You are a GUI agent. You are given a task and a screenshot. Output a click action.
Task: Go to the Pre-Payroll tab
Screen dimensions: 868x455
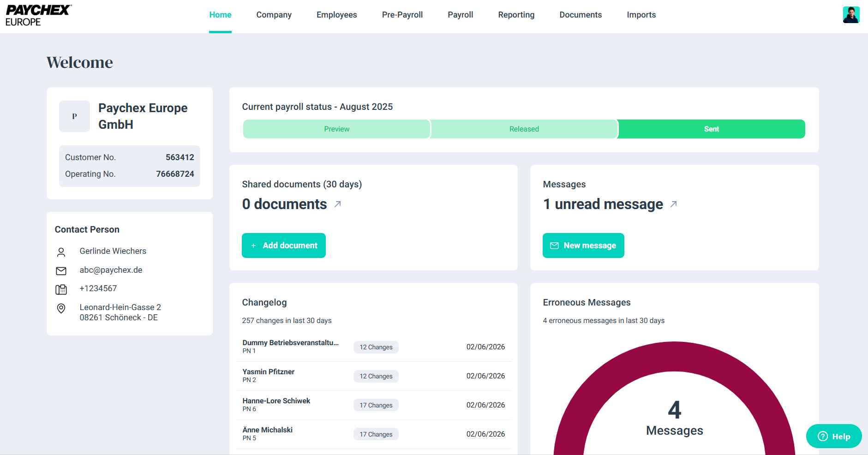tap(402, 15)
